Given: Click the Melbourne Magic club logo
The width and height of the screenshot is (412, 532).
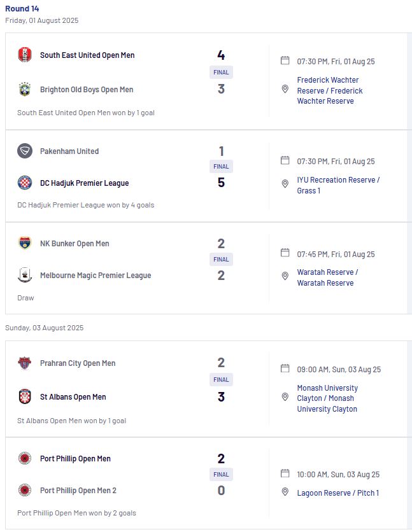Looking at the screenshot, I should (25, 275).
